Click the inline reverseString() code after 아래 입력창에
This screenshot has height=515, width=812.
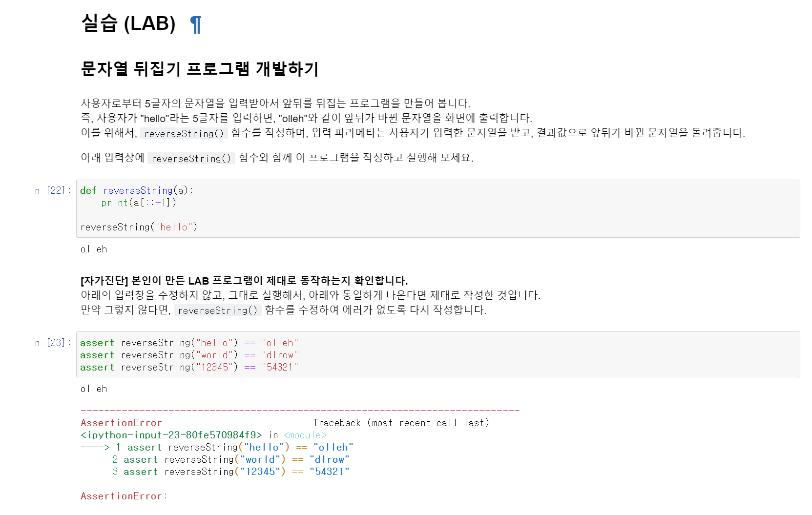pos(191,158)
